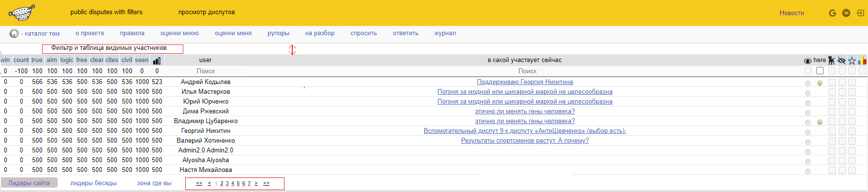Tick the filter checkbox under the dog icon
This screenshot has width=868, height=192.
(x=832, y=71)
